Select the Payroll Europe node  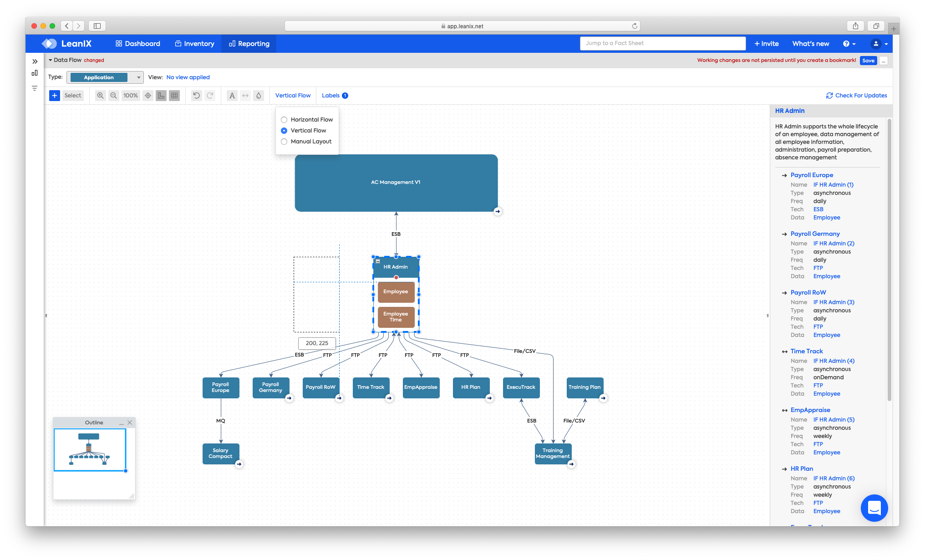(x=221, y=387)
